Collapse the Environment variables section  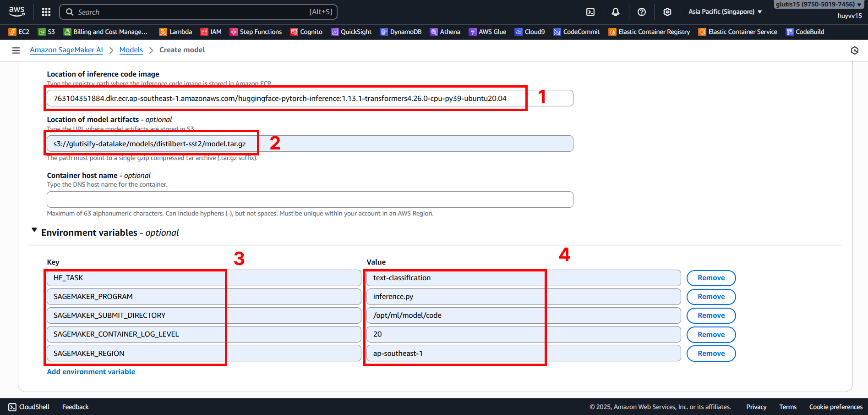coord(34,230)
